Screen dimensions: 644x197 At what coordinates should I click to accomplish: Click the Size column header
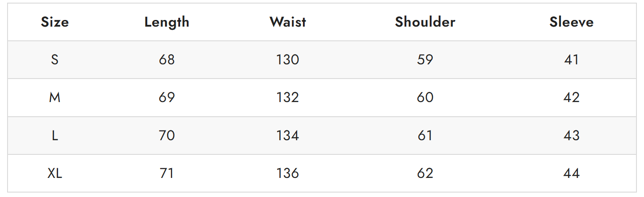(x=55, y=22)
